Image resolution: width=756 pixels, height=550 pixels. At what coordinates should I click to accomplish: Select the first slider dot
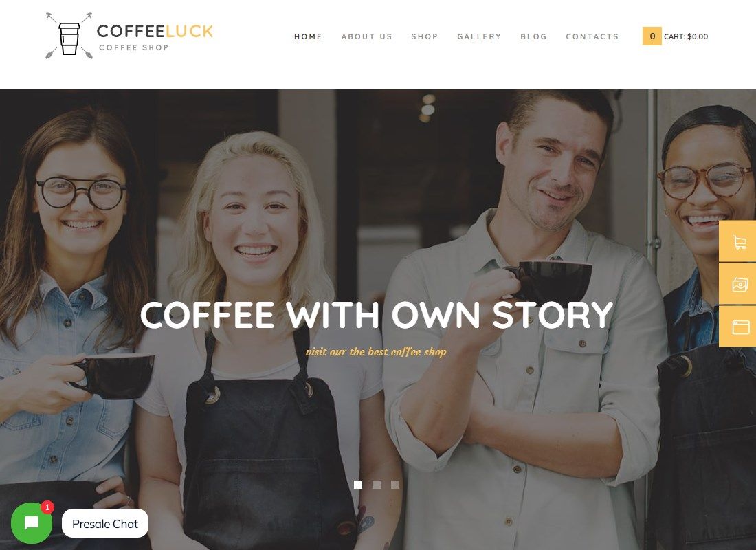358,485
